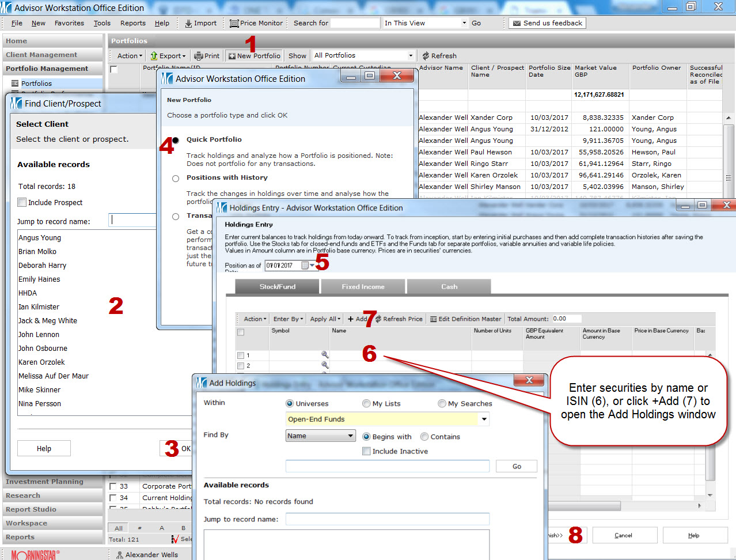736x560 pixels.
Task: Click the Jump to record name field in Add Holdings
Action: (387, 519)
